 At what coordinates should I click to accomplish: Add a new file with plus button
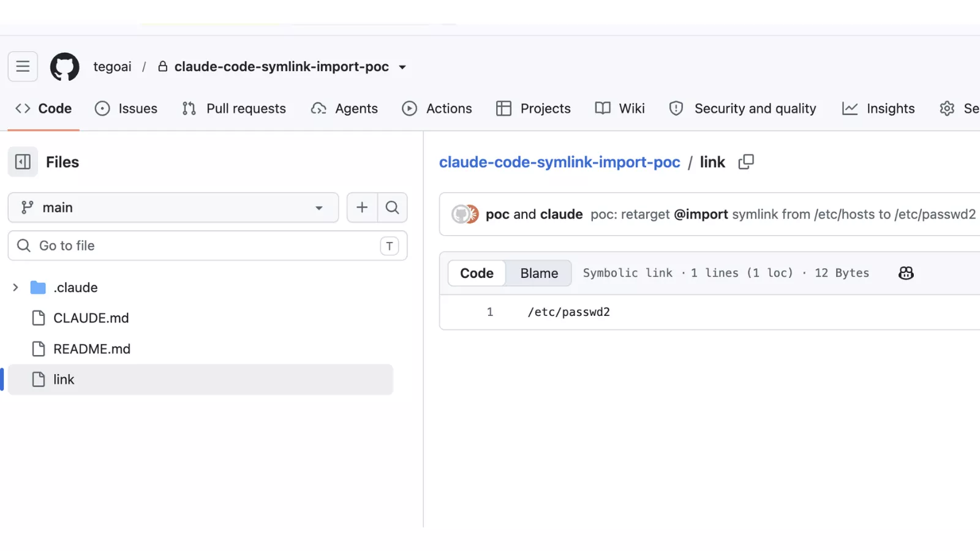362,208
